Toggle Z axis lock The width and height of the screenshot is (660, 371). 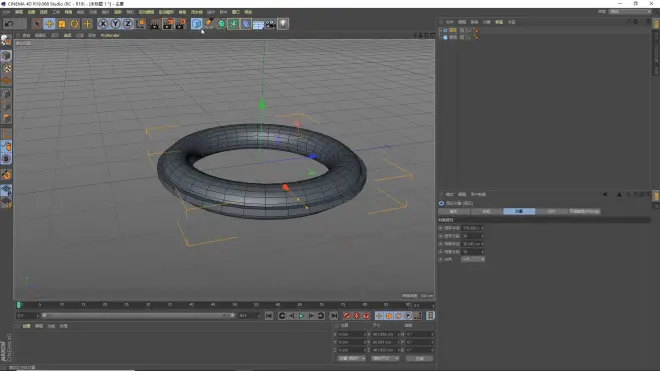[128, 24]
